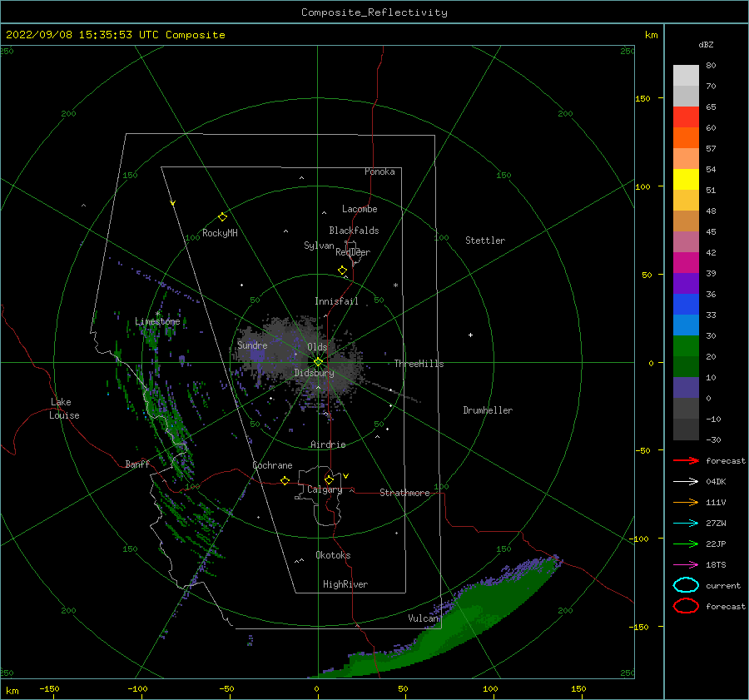The height and width of the screenshot is (700, 749).
Task: Click the RedDeer label
Action: click(x=353, y=252)
